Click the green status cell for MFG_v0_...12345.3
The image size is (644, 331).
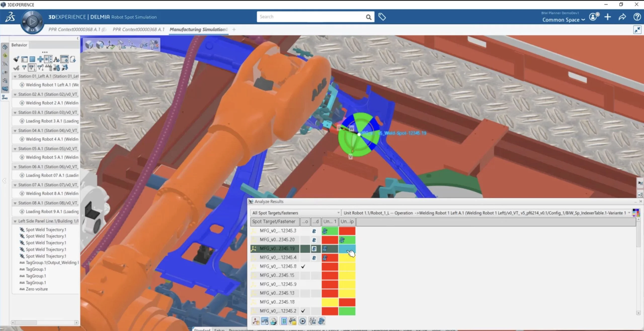(x=330, y=231)
